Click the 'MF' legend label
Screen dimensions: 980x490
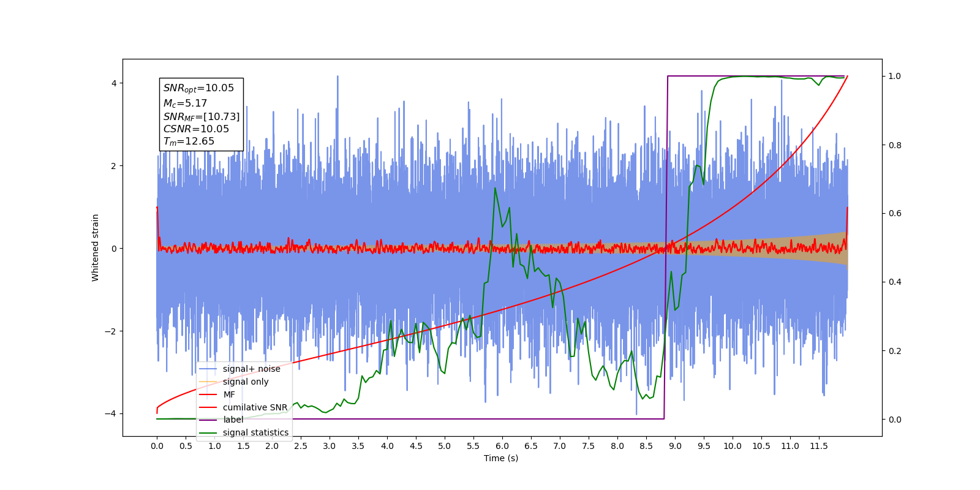point(229,394)
